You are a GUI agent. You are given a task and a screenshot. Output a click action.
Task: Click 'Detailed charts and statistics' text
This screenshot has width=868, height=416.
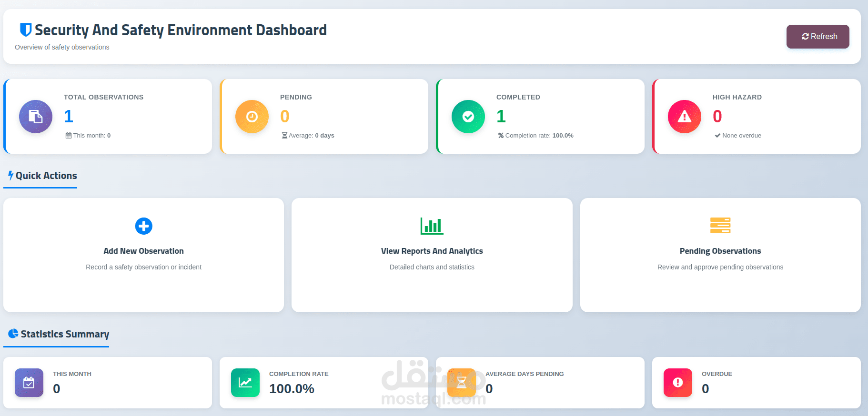click(432, 267)
